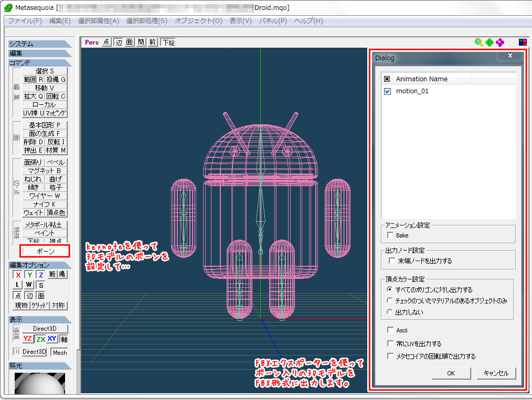532x400 pixels.
Task: Open the 選択部処理(S) menu
Action: point(146,21)
